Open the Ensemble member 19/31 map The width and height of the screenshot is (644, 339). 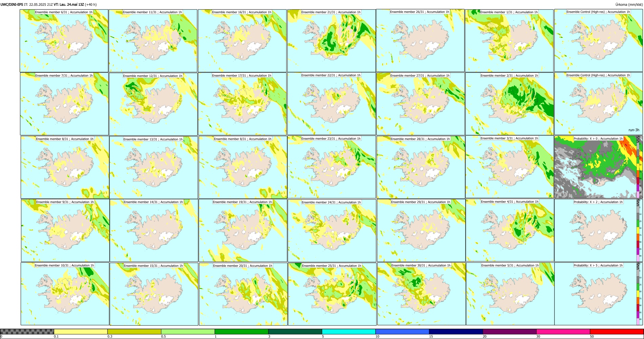click(x=243, y=231)
